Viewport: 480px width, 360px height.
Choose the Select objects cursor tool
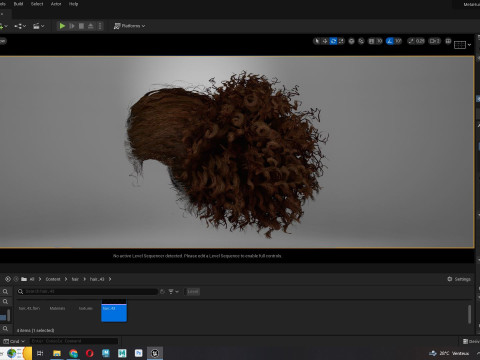point(317,41)
